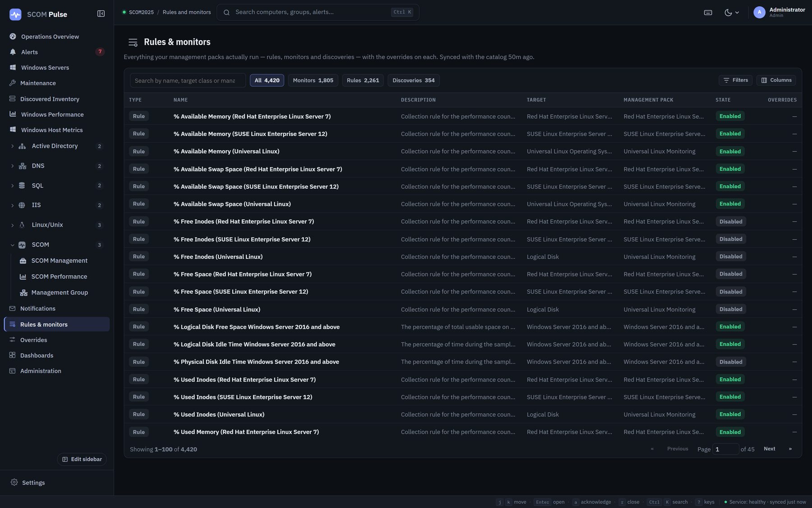Viewport: 812px width, 508px height.
Task: Go to Next page
Action: pyautogui.click(x=769, y=449)
